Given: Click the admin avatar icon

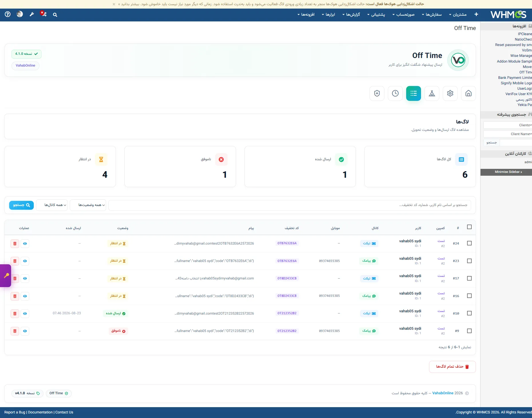Looking at the screenshot, I should pyautogui.click(x=20, y=14).
